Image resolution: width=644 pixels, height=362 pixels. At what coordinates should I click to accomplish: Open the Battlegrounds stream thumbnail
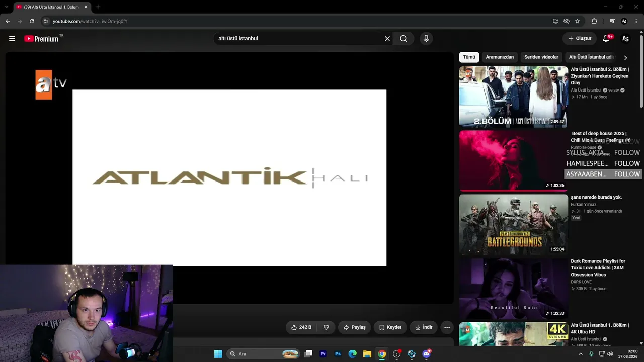(x=513, y=225)
